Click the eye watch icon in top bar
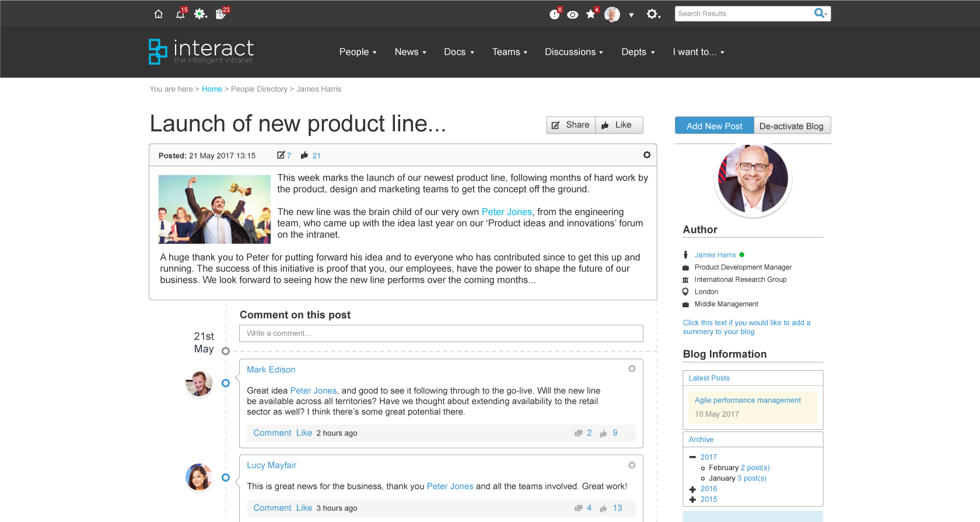The height and width of the screenshot is (522, 980). (573, 15)
